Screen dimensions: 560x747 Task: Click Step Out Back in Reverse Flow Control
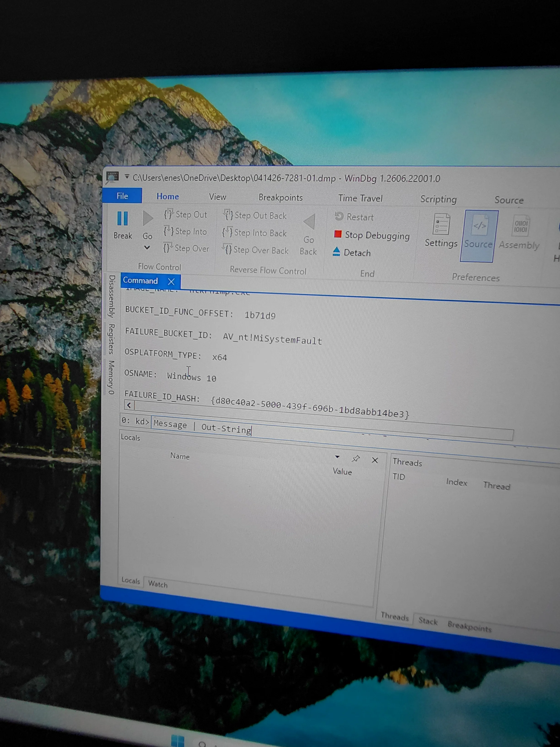click(255, 215)
